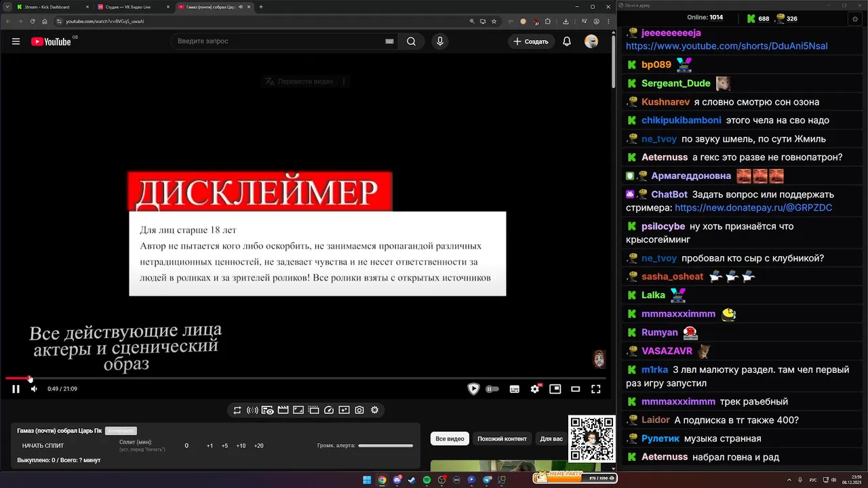Click username Aeternuss with говнопатрон message
The height and width of the screenshot is (488, 868).
[x=665, y=157]
